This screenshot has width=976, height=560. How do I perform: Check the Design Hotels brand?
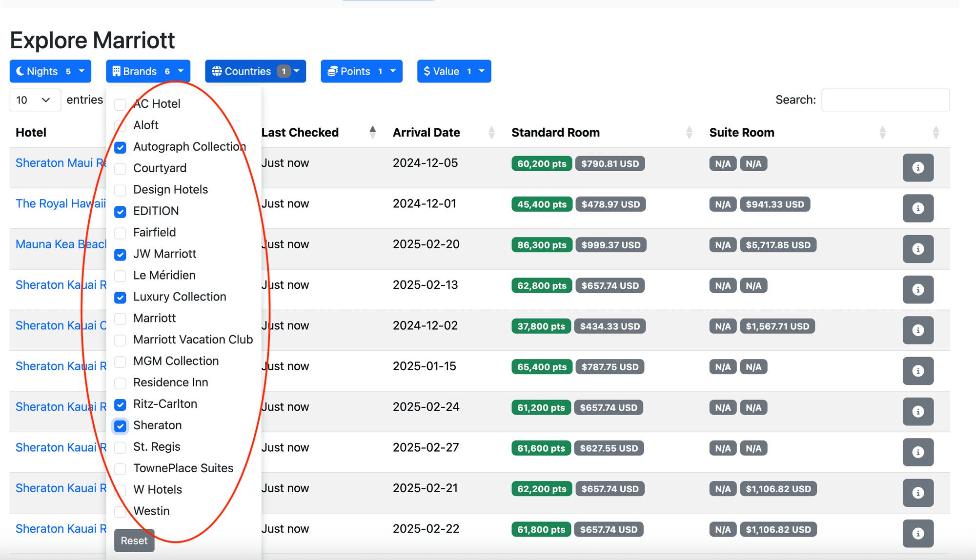pos(120,190)
